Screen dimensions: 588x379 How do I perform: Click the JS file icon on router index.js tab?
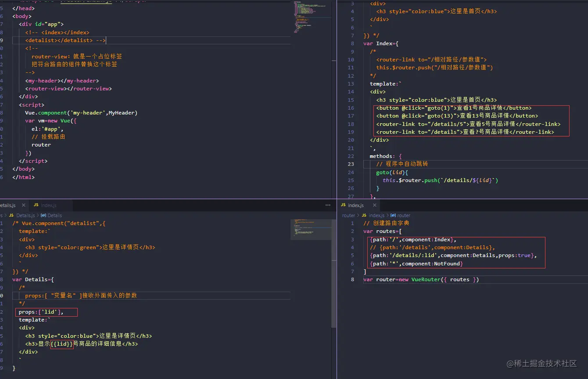pyautogui.click(x=343, y=205)
